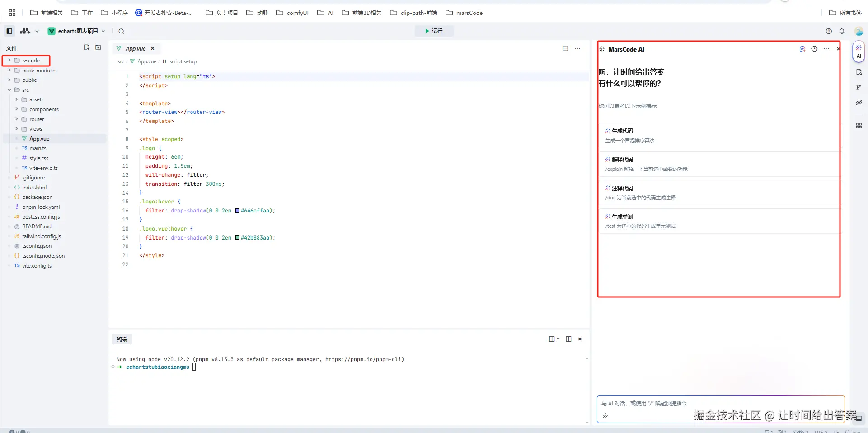Select the 解释代码 example prompt

[720, 164]
